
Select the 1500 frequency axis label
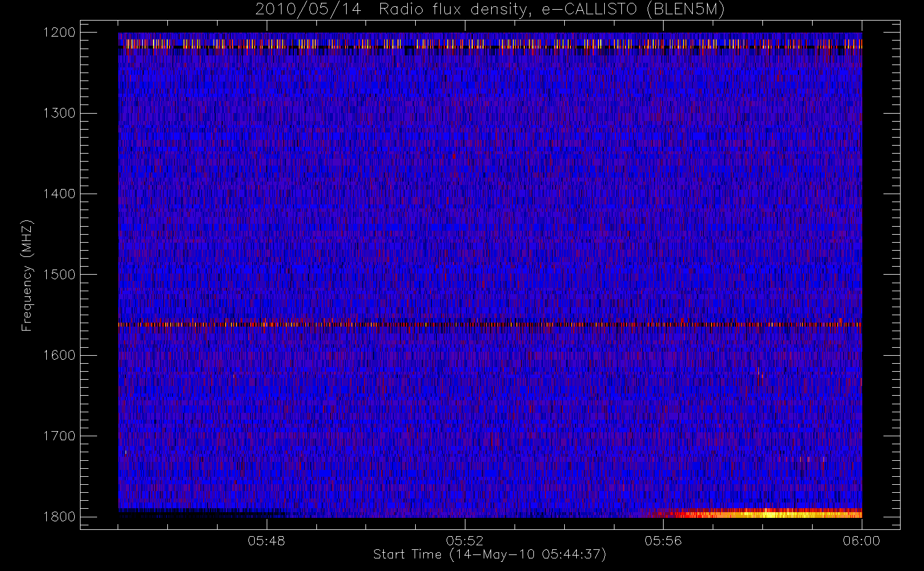(x=59, y=275)
